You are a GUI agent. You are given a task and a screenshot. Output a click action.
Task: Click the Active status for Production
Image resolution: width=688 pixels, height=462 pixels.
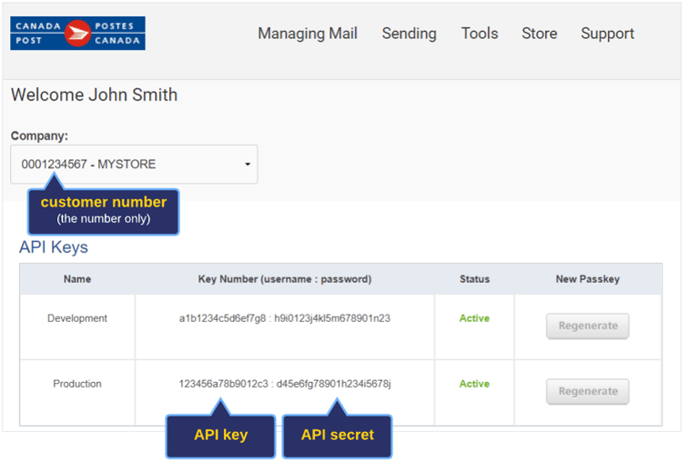tap(474, 384)
